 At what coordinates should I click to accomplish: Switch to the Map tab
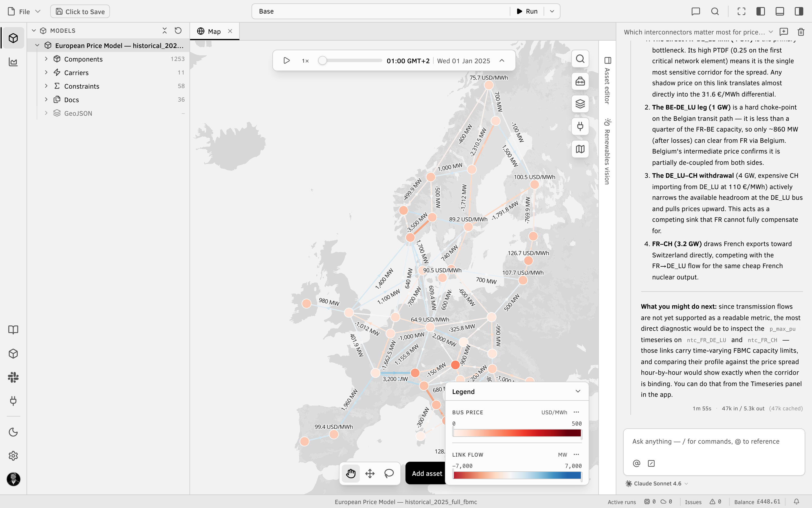pyautogui.click(x=209, y=31)
